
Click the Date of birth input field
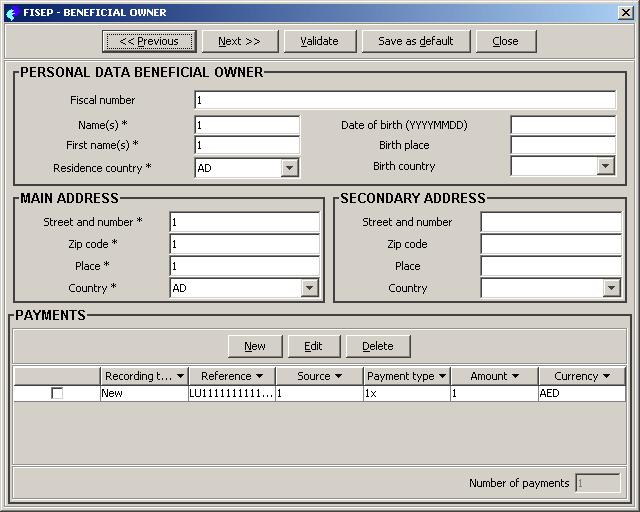click(563, 125)
